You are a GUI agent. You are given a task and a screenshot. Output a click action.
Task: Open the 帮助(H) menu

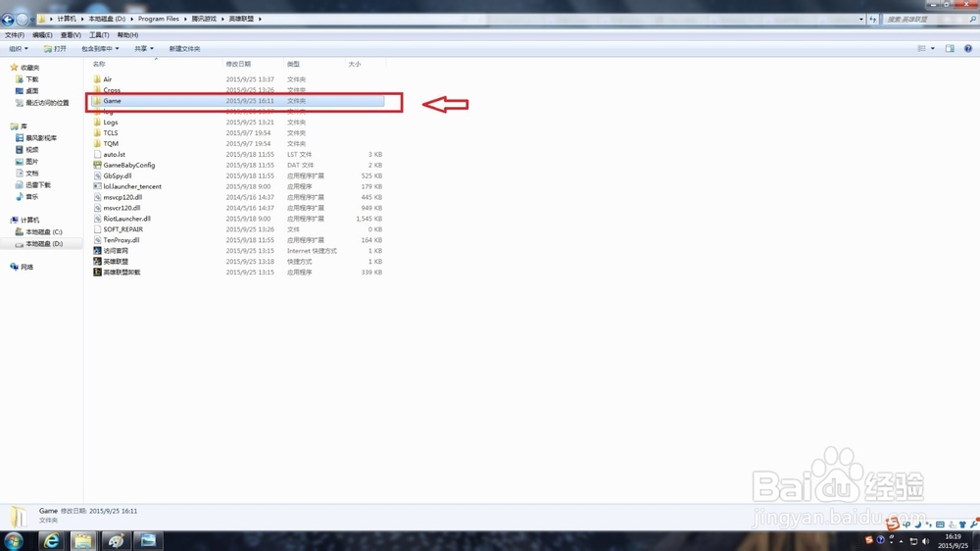127,35
